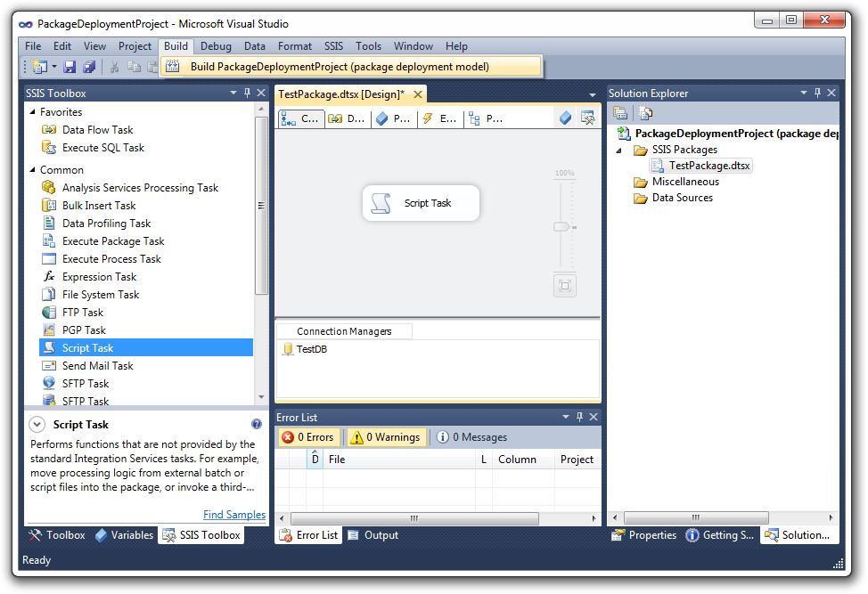Toggle the 0 Warnings filter

(x=387, y=437)
